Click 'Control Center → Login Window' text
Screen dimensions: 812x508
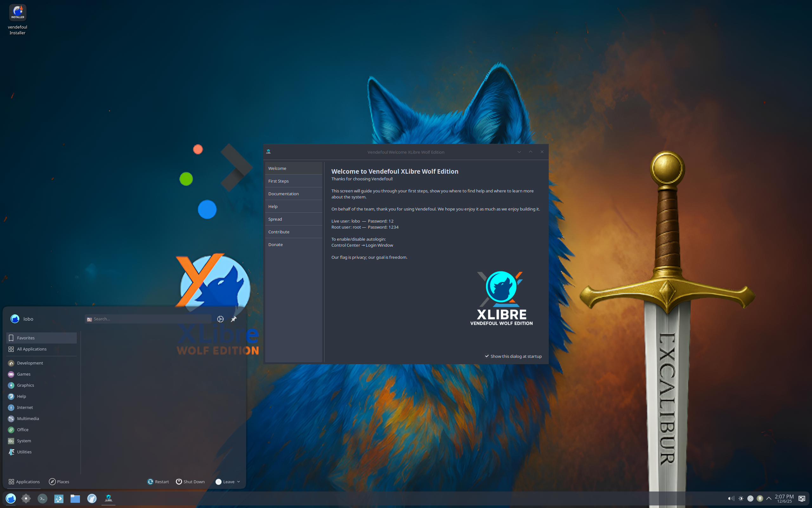(x=362, y=245)
